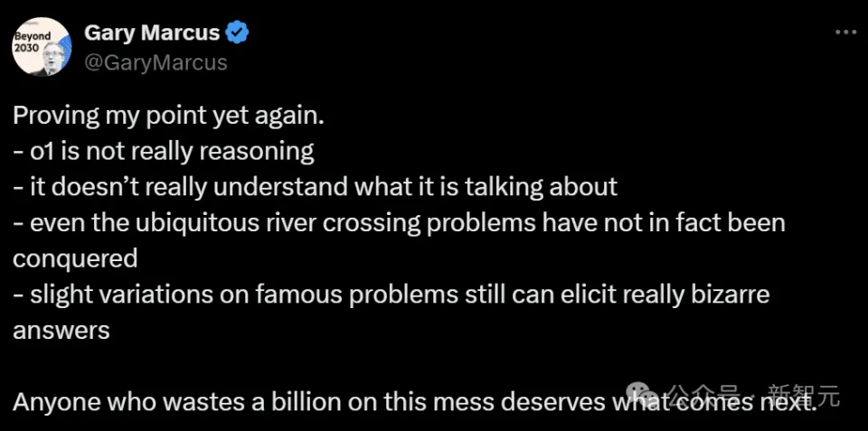This screenshot has height=431, width=868.
Task: Open the three-dot more options menu
Action: [x=844, y=32]
